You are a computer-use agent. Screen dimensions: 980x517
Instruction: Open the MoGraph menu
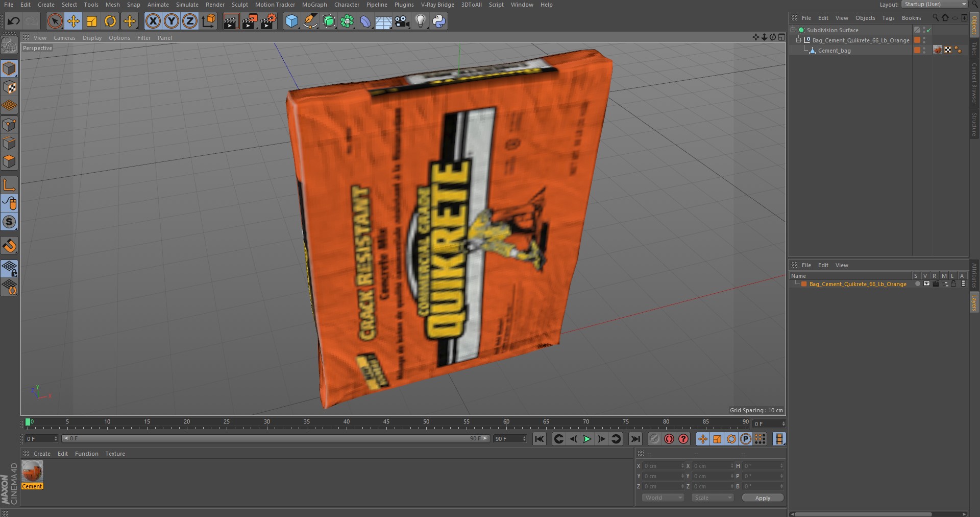click(314, 5)
